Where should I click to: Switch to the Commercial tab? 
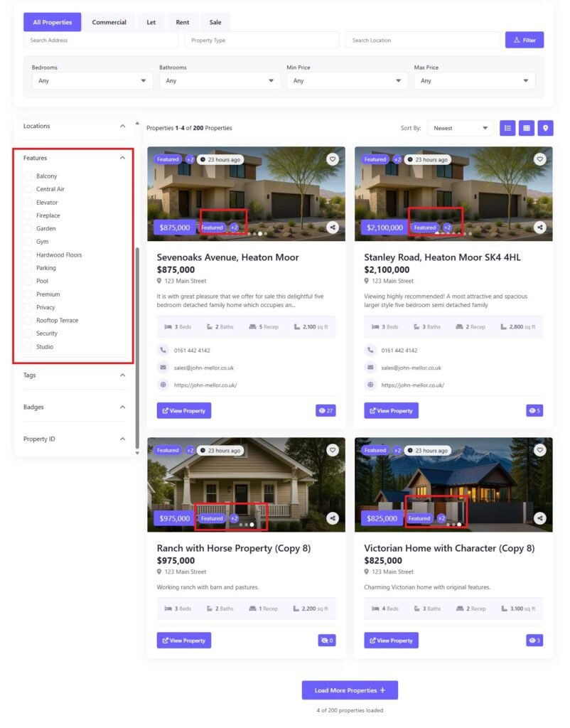click(109, 22)
